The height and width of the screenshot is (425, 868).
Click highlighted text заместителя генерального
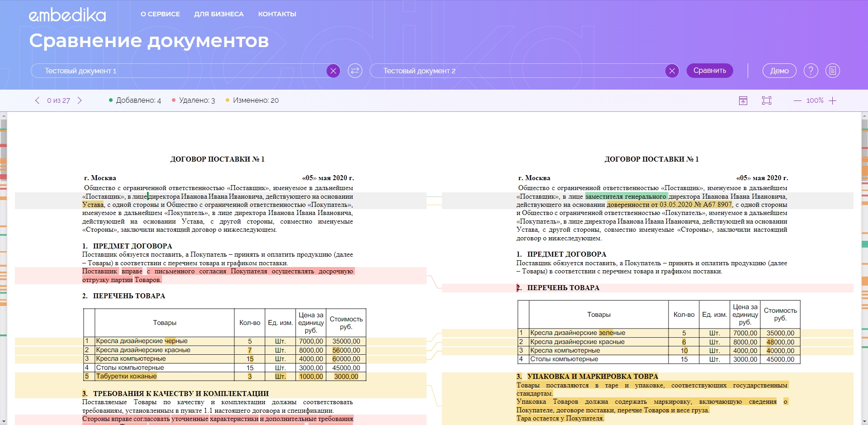coord(626,196)
